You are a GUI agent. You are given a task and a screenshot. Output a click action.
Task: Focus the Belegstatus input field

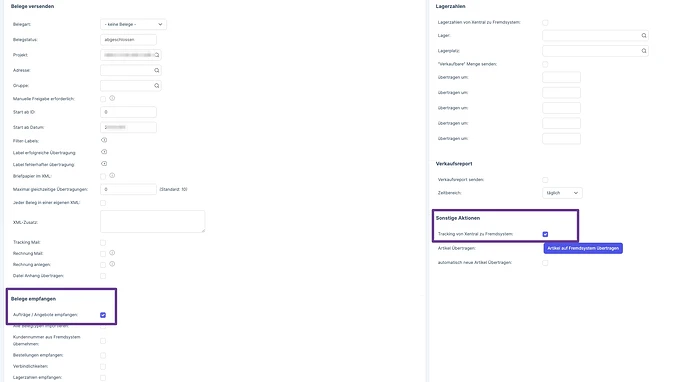[128, 40]
